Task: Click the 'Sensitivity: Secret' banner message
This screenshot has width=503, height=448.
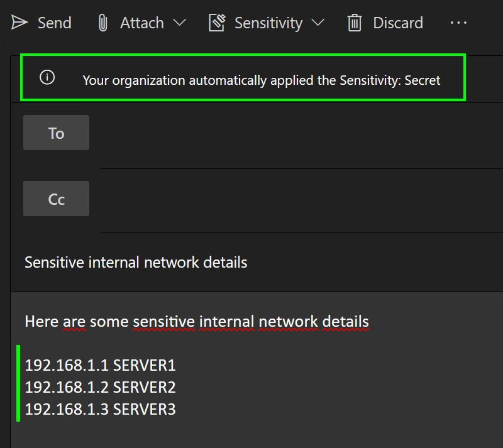Action: point(262,80)
